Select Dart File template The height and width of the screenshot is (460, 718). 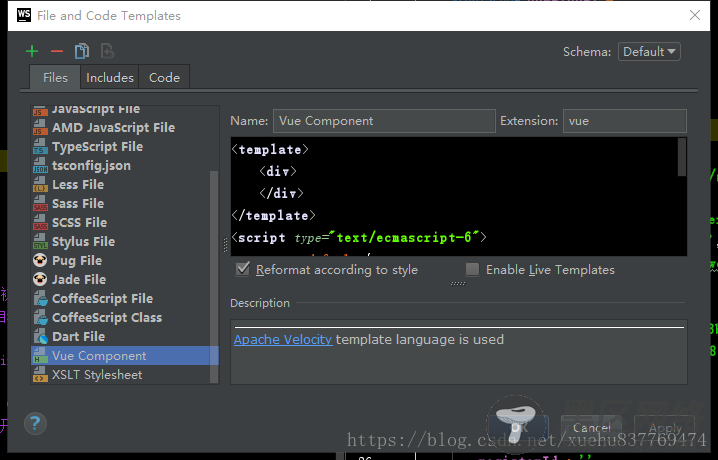[x=125, y=336]
